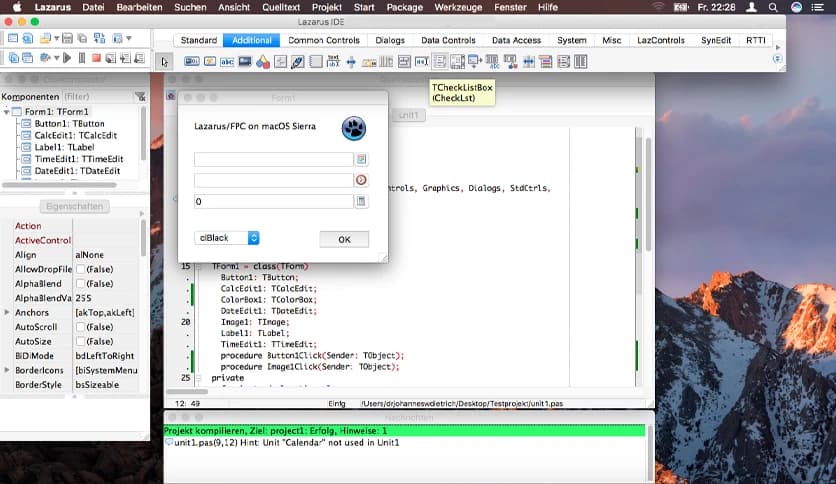Click the Eigenschaften button
Viewport: 836px width, 484px height.
tap(74, 206)
